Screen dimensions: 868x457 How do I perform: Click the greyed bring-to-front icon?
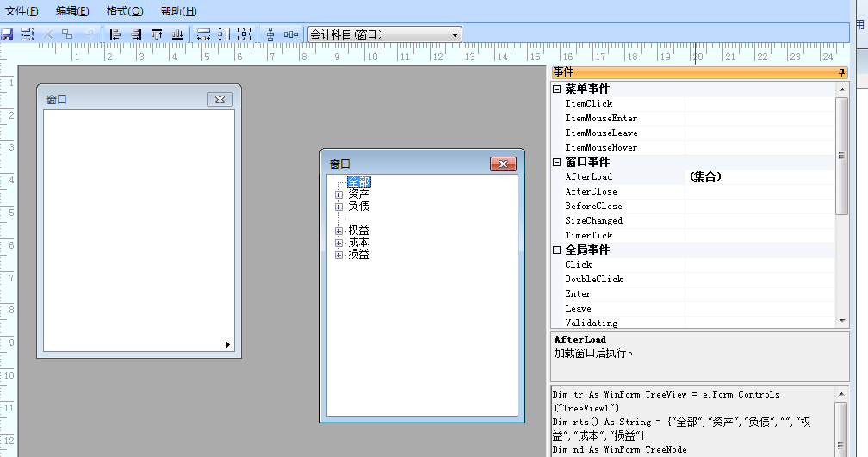(x=67, y=34)
